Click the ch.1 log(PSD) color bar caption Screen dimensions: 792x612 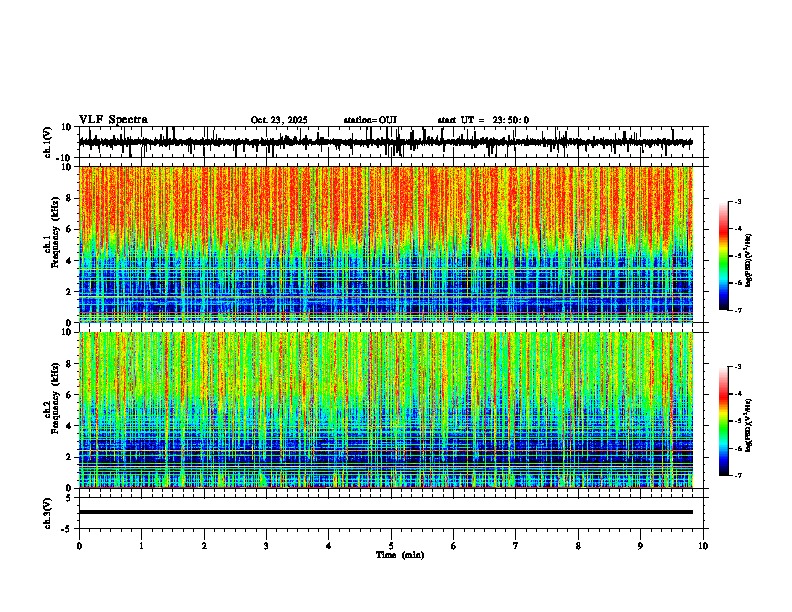(749, 261)
